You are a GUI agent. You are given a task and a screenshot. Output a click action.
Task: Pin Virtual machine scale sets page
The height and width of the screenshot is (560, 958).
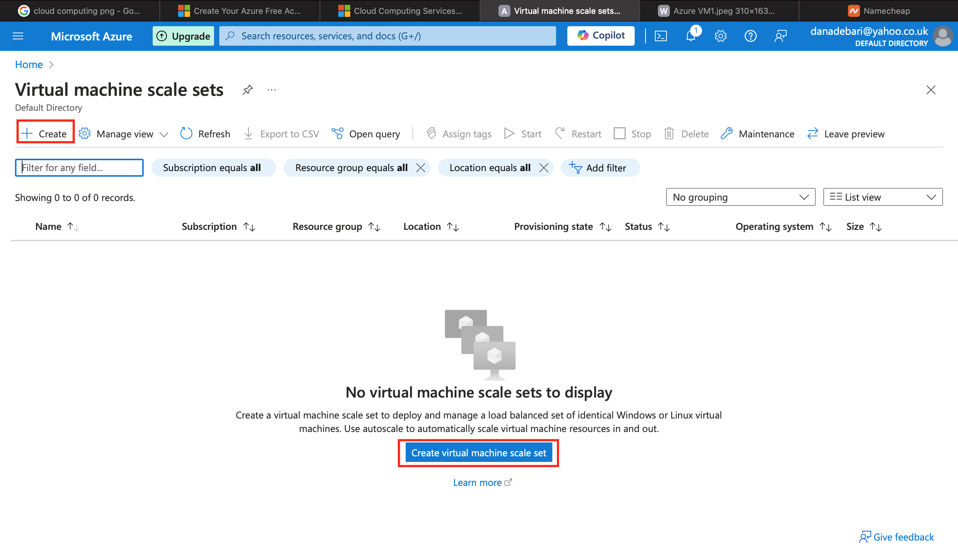pyautogui.click(x=247, y=90)
